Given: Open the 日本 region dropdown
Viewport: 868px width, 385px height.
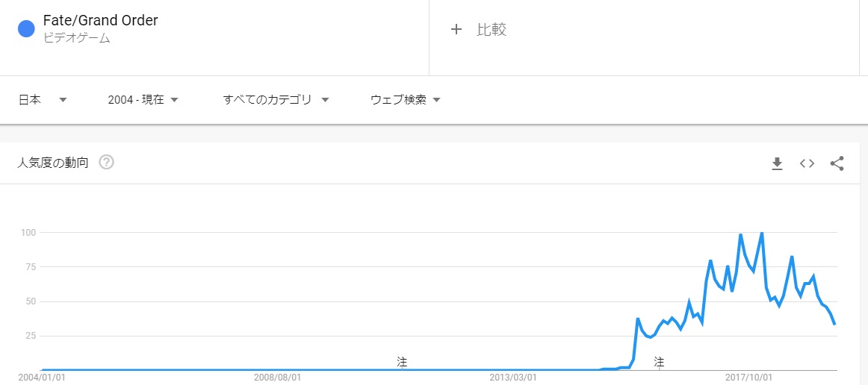Looking at the screenshot, I should (43, 100).
